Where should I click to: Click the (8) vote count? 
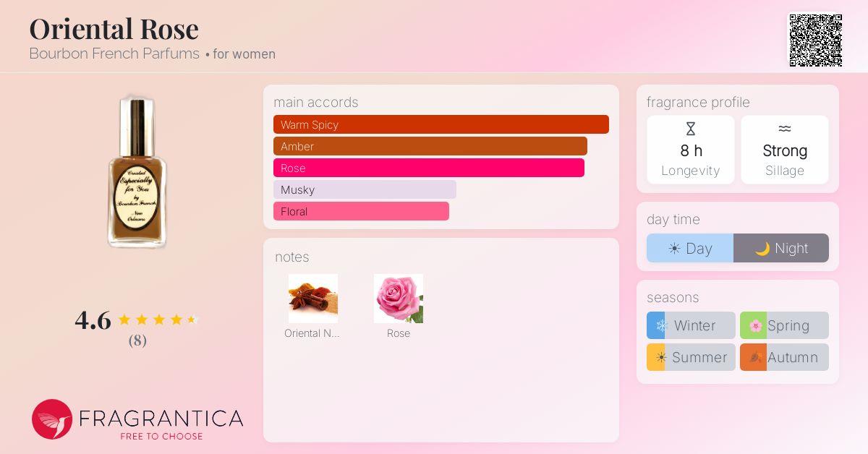click(x=137, y=340)
